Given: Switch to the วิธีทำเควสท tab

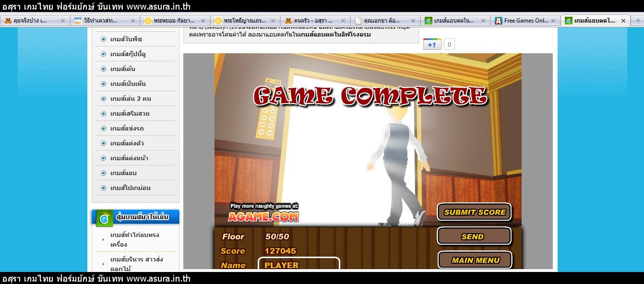Looking at the screenshot, I should (105, 21).
